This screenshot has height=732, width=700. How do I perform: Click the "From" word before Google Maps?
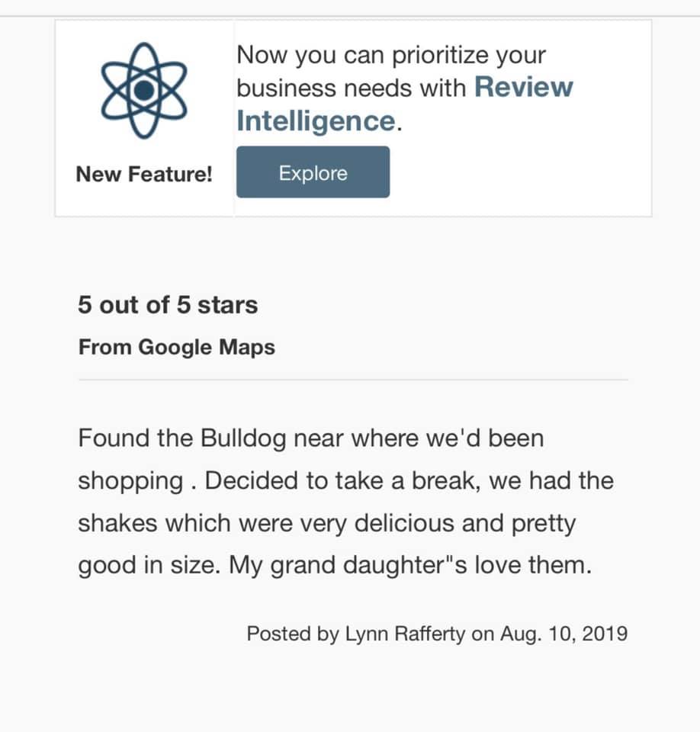[x=104, y=348]
